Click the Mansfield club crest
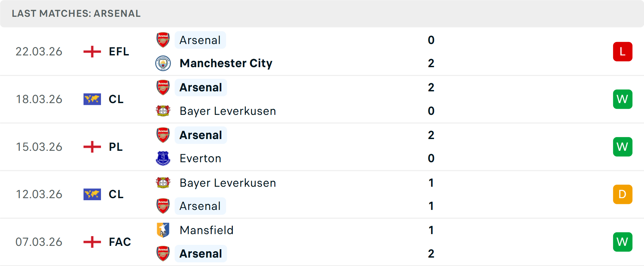This screenshot has height=266, width=644. (x=163, y=230)
